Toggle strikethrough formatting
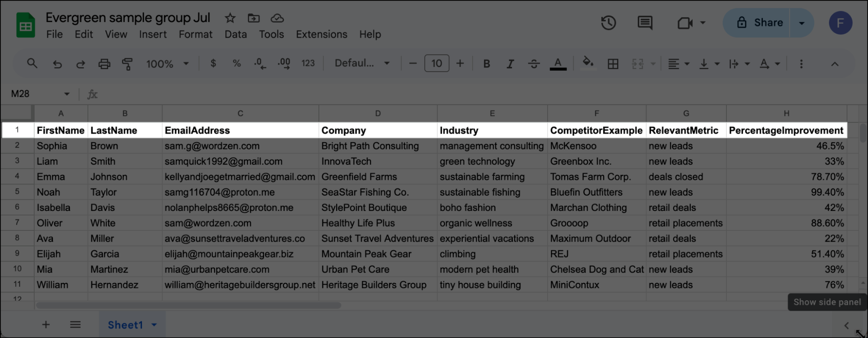The height and width of the screenshot is (338, 868). pyautogui.click(x=534, y=64)
